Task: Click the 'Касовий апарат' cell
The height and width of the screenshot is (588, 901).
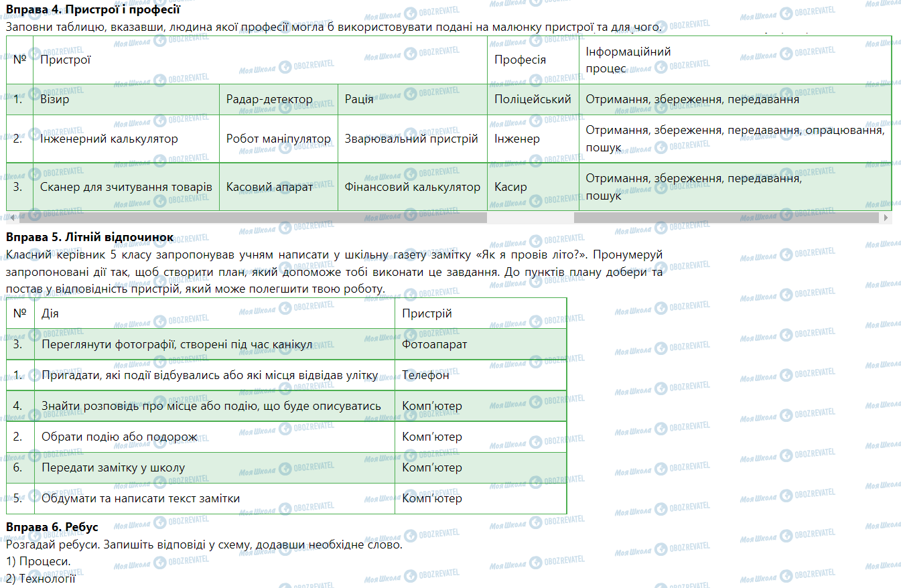Action: tap(279, 187)
